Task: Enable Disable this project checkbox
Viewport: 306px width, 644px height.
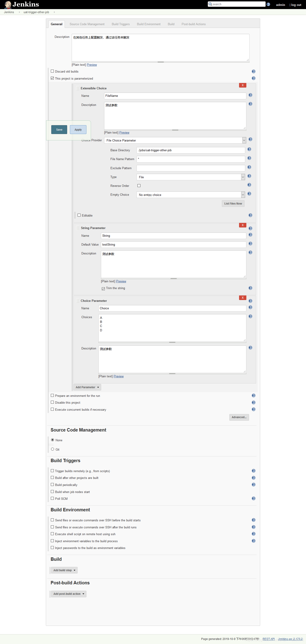Action: tap(52, 402)
